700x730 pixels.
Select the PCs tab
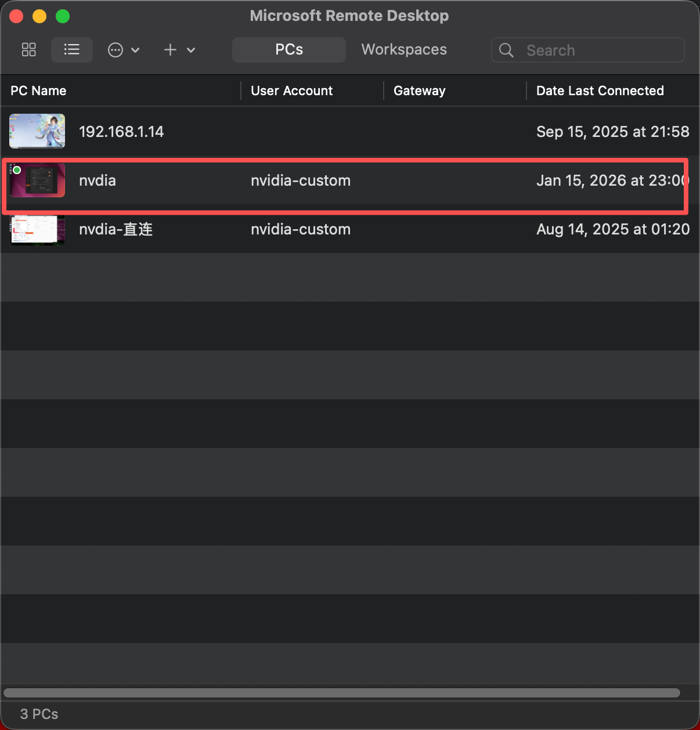(x=289, y=50)
